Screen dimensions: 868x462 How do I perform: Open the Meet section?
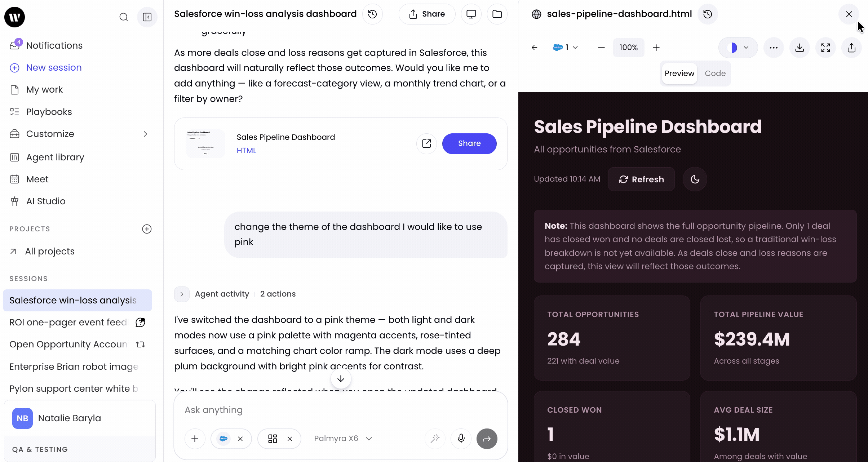37,179
